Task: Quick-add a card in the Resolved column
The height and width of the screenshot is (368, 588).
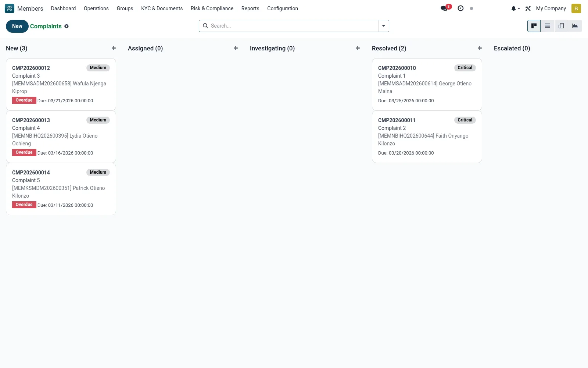Action: 480,48
